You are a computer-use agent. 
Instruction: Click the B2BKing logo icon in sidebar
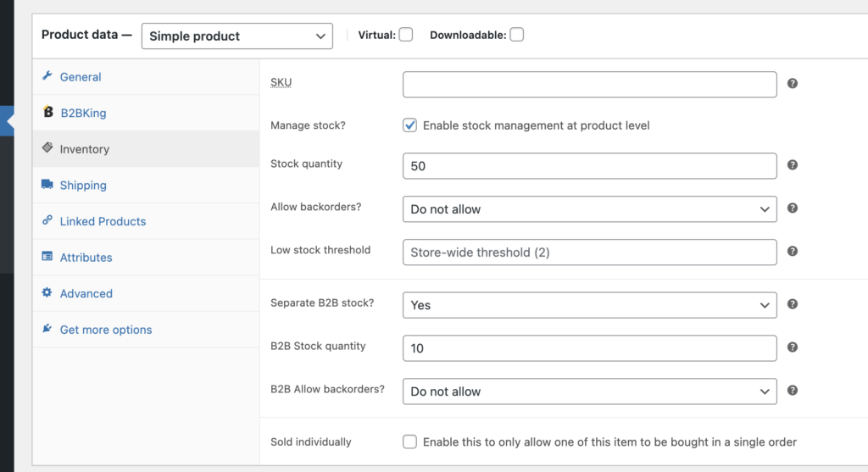point(48,112)
